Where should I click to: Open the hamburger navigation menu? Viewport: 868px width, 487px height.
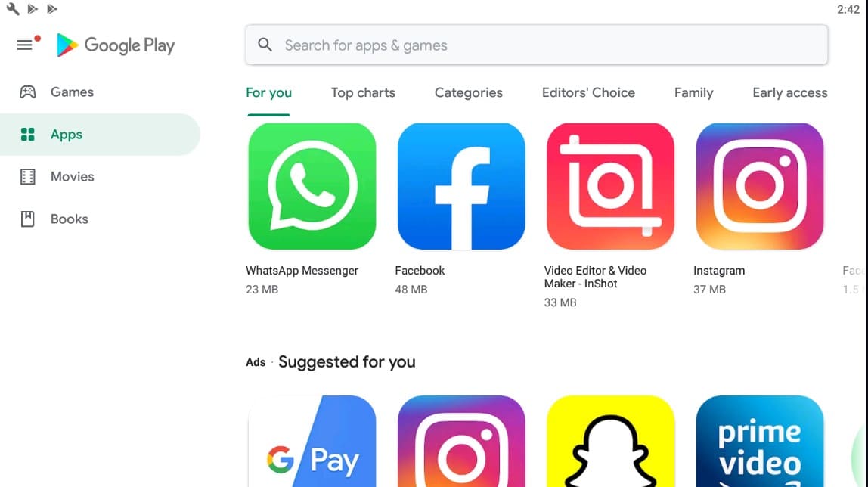(24, 45)
